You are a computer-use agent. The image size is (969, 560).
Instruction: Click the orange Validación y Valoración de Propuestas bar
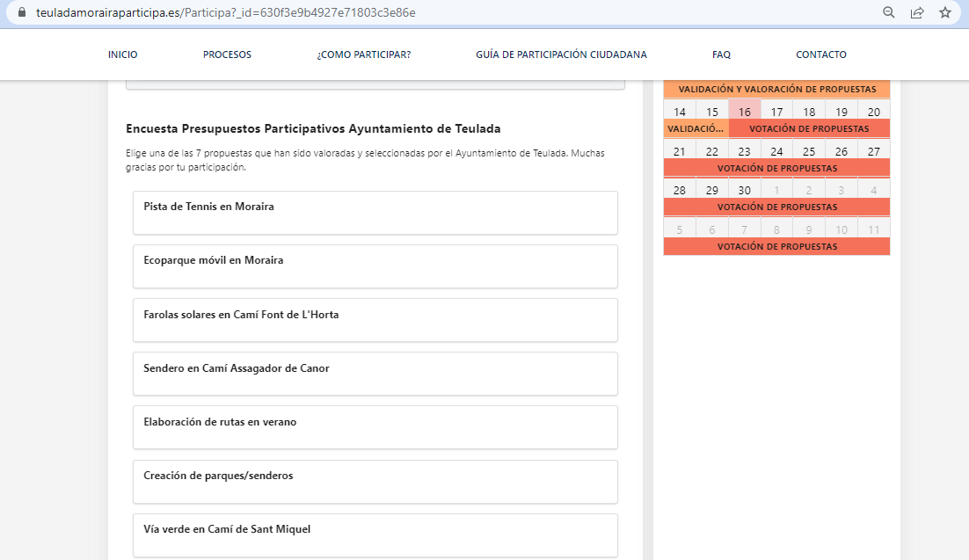point(776,90)
